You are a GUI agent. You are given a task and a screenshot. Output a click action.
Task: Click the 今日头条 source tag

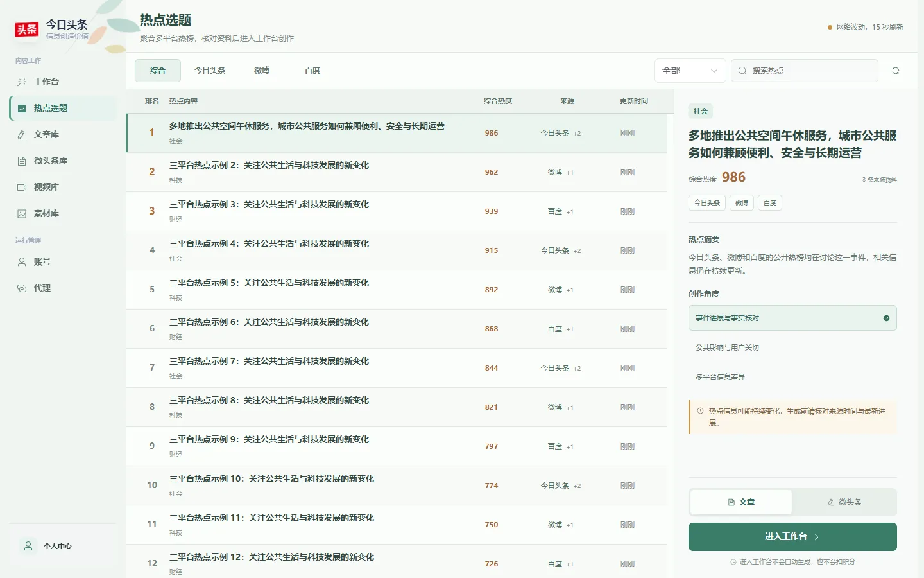(x=707, y=203)
